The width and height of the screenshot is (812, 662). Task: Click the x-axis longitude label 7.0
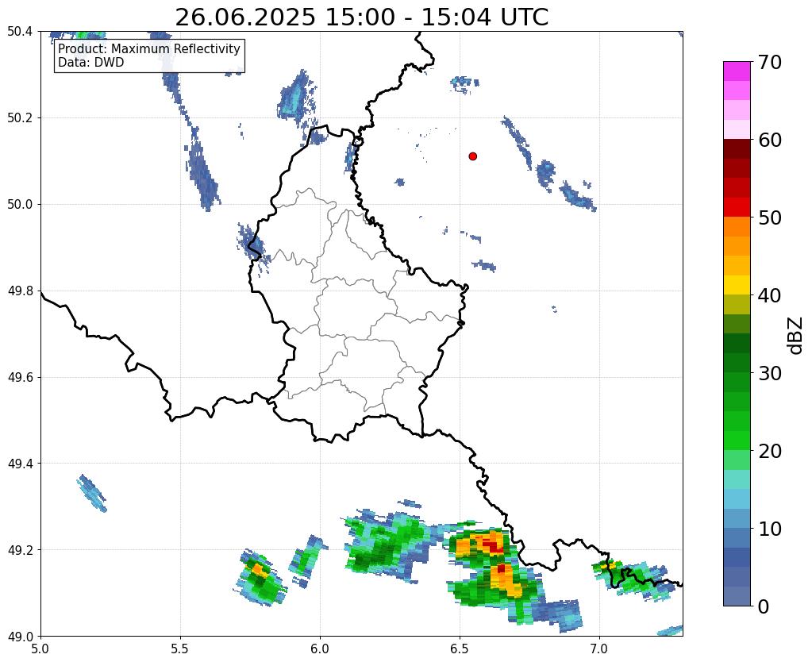pos(599,649)
